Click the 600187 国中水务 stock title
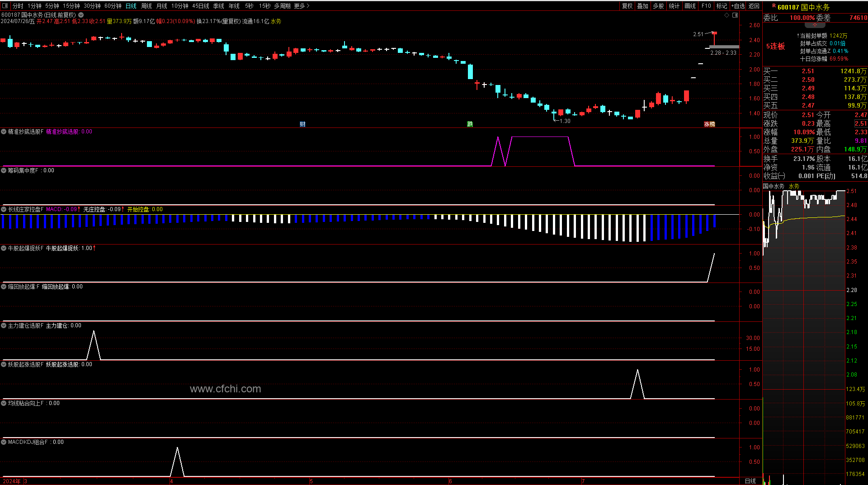This screenshot has width=868, height=485. tap(804, 7)
